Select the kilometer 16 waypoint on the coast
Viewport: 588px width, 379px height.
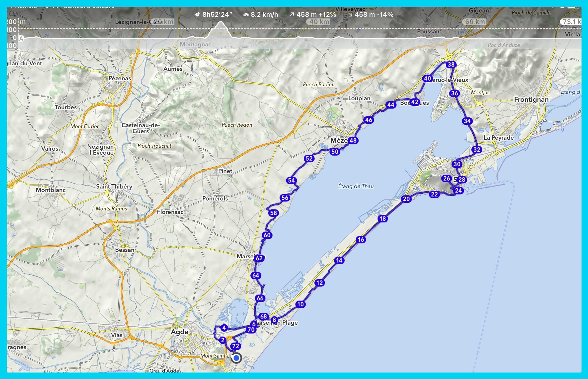click(x=361, y=240)
